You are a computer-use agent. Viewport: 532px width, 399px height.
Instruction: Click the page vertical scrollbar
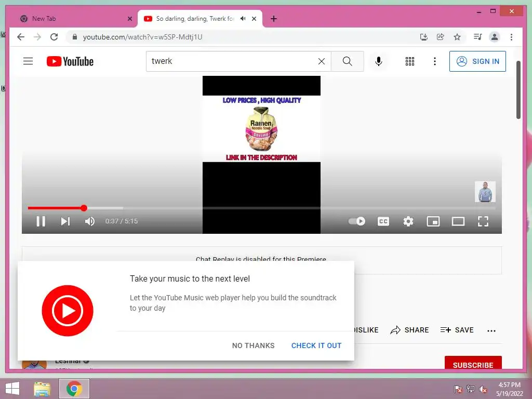point(518,90)
